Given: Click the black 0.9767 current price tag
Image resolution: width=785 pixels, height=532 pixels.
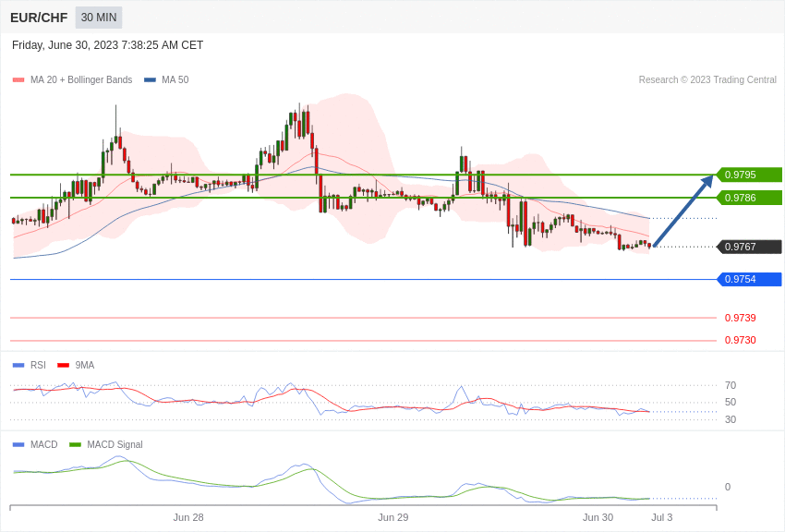Looking at the screenshot, I should 749,247.
